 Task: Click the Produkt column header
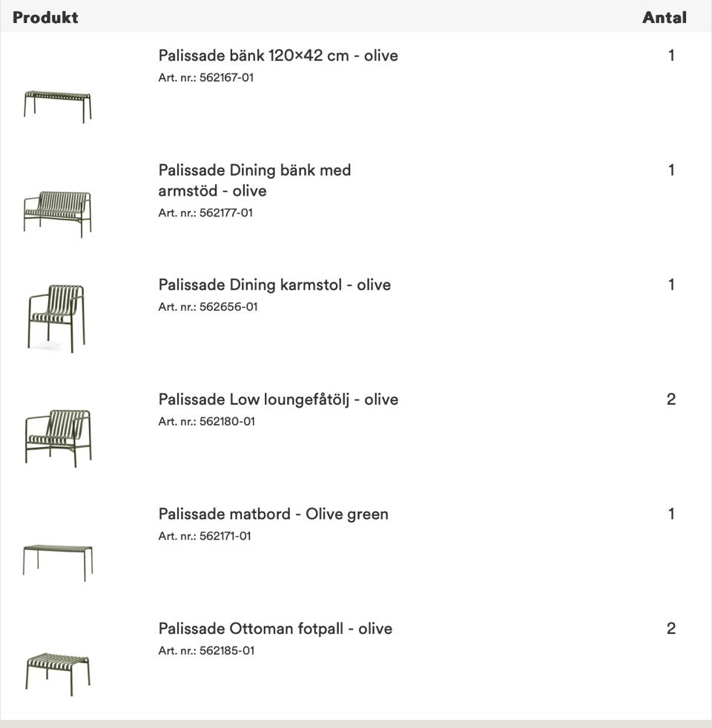[x=45, y=17]
